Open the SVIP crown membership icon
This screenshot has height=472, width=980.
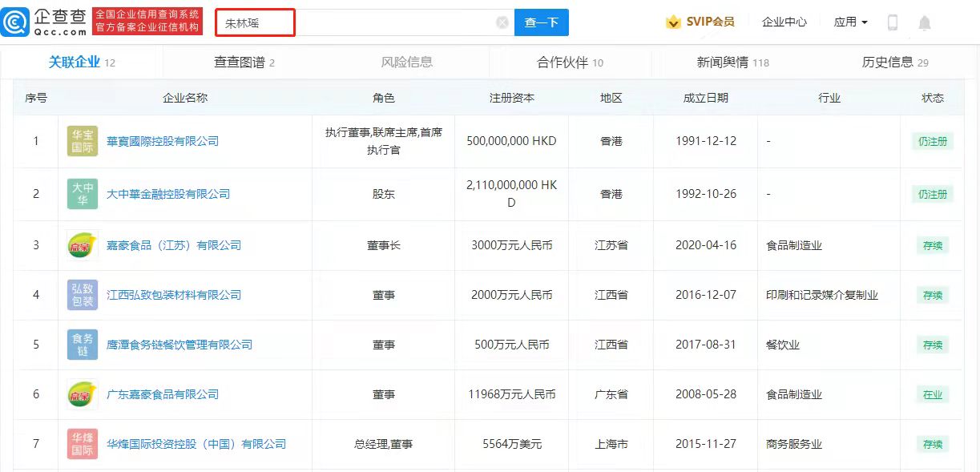[673, 22]
